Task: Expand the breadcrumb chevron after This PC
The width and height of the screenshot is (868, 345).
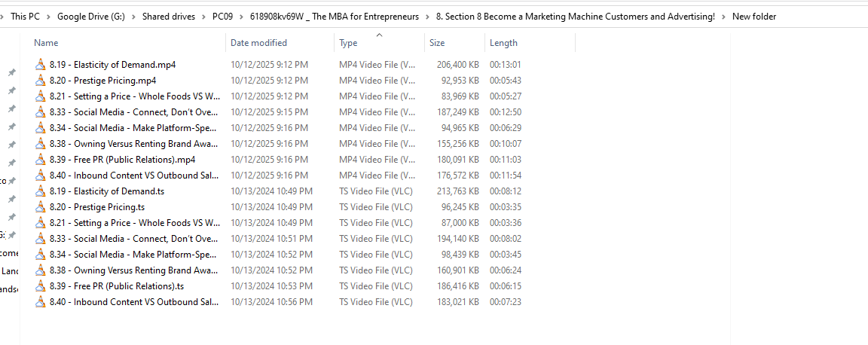Action: pyautogui.click(x=47, y=17)
